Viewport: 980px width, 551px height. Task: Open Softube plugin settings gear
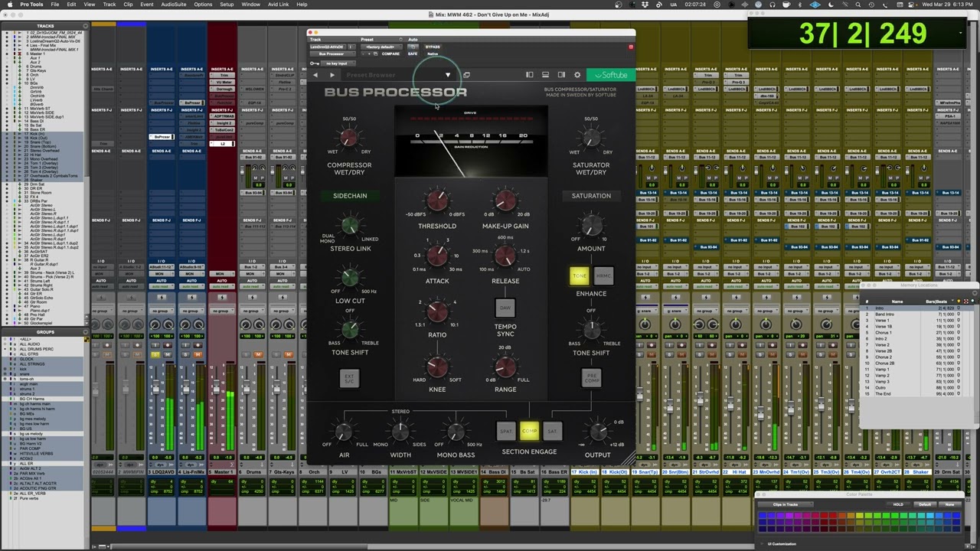[577, 75]
